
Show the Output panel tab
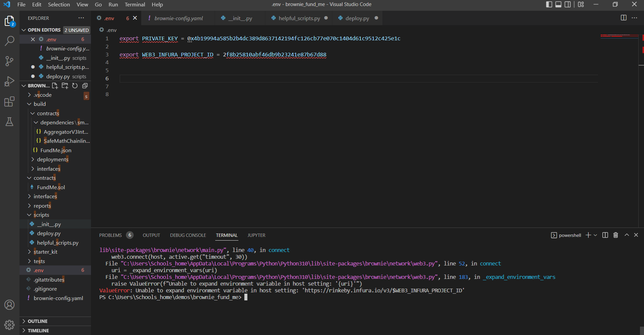pos(151,235)
